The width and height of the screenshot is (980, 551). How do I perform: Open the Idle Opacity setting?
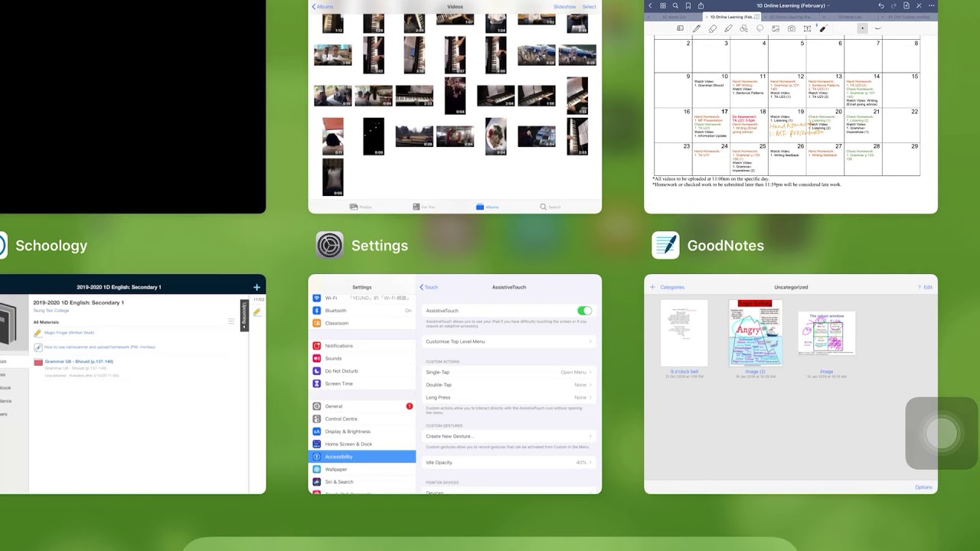508,462
